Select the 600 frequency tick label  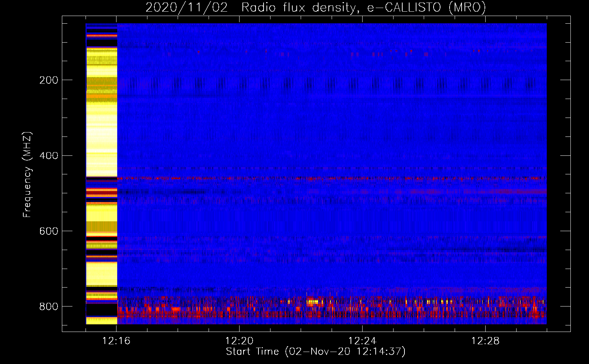(48, 232)
